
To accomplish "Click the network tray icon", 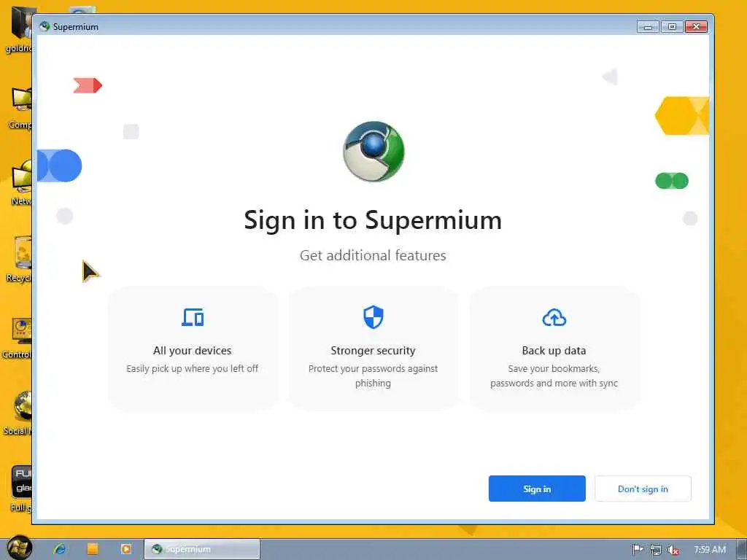I will 656,550.
